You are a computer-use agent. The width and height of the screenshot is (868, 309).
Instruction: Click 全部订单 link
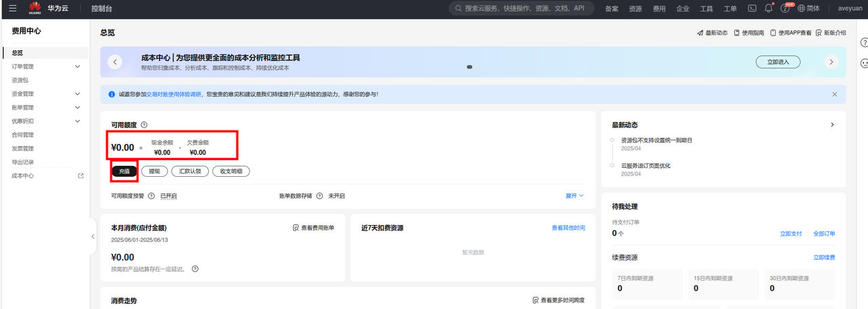tap(825, 234)
